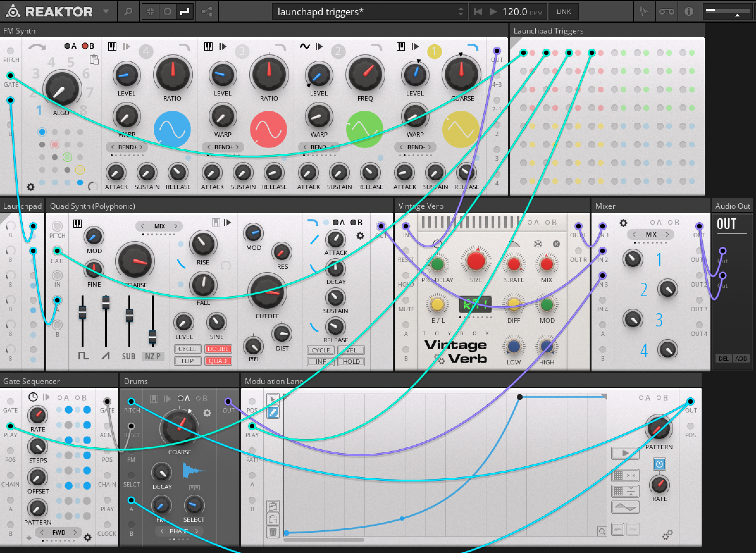This screenshot has height=553, width=756.
Task: Select snapshot A in FM Synth
Action: tap(71, 46)
